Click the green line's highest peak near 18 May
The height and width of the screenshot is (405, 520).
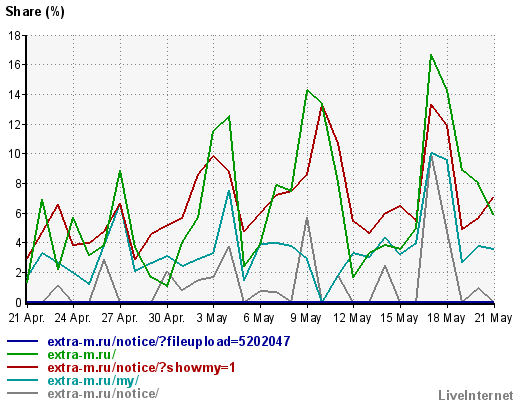click(431, 55)
